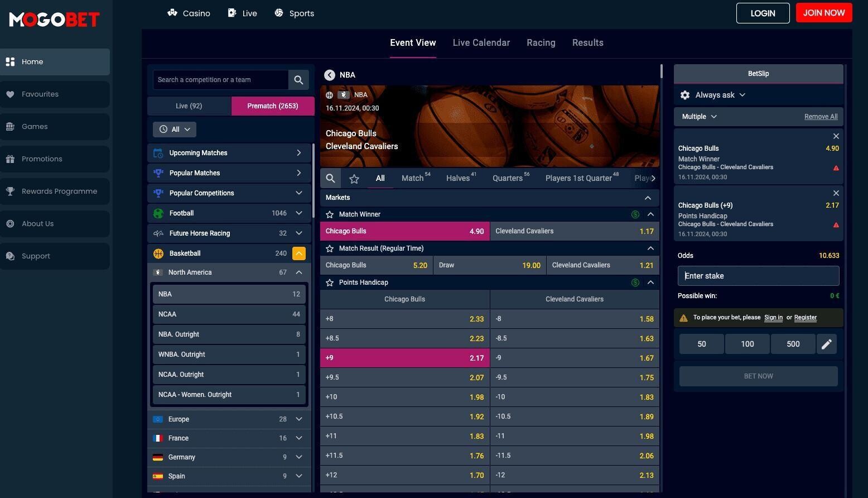Select Chicago Bulls +10 at 1.98
The image size is (868, 498).
[x=404, y=397]
